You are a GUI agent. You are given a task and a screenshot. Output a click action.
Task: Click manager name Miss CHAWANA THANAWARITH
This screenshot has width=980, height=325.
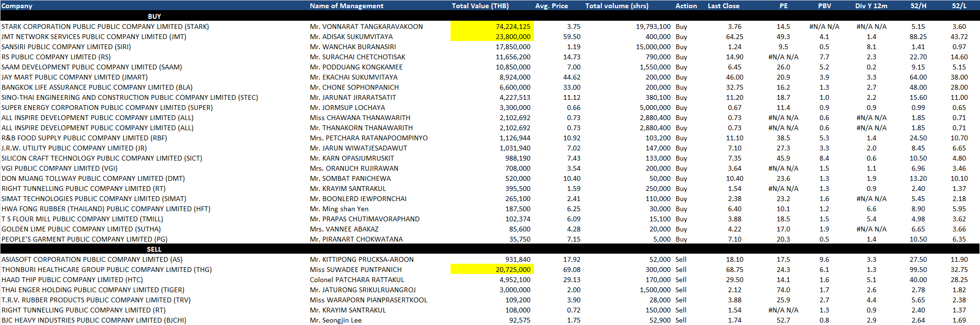[x=360, y=118]
